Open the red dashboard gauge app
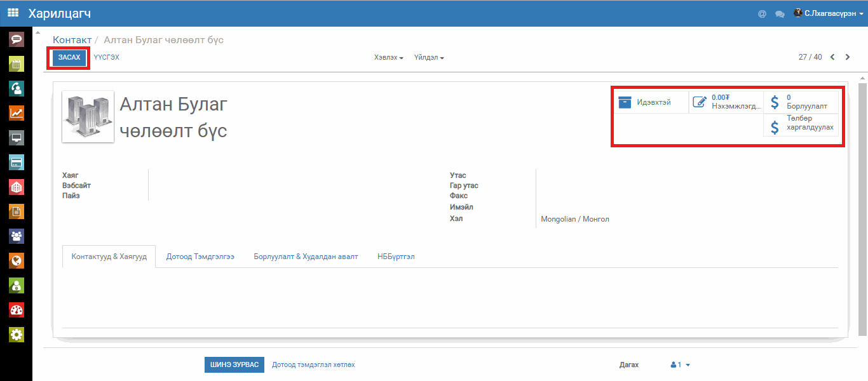 pyautogui.click(x=16, y=310)
